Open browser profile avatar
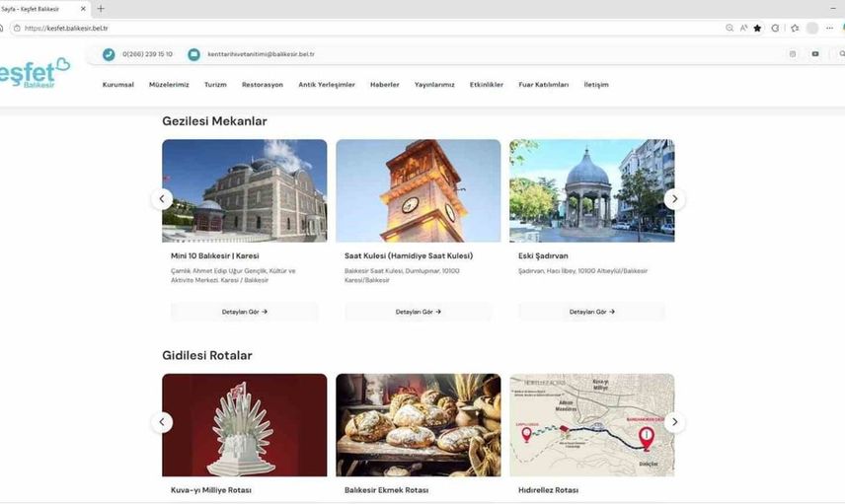Screen dimensions: 845x504 (x=812, y=28)
